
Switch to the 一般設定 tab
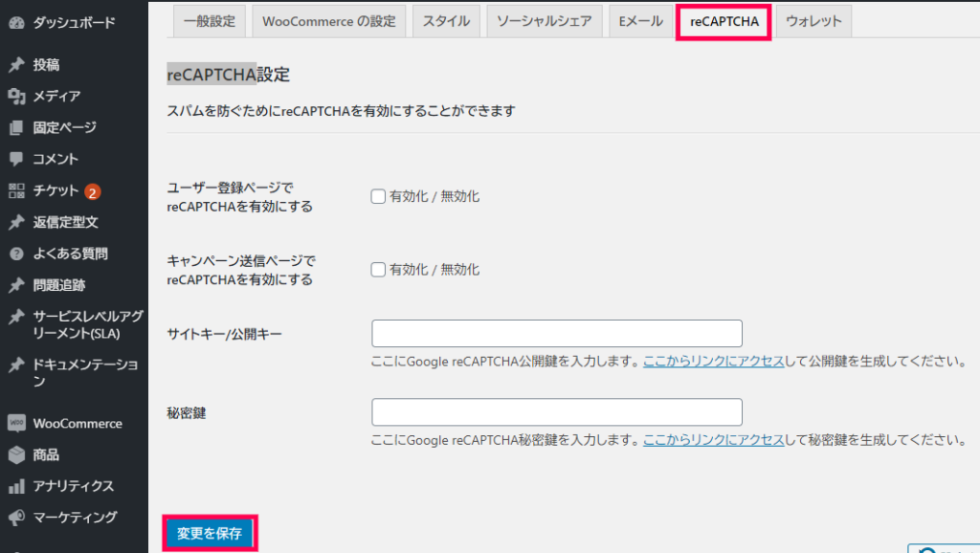pyautogui.click(x=210, y=21)
